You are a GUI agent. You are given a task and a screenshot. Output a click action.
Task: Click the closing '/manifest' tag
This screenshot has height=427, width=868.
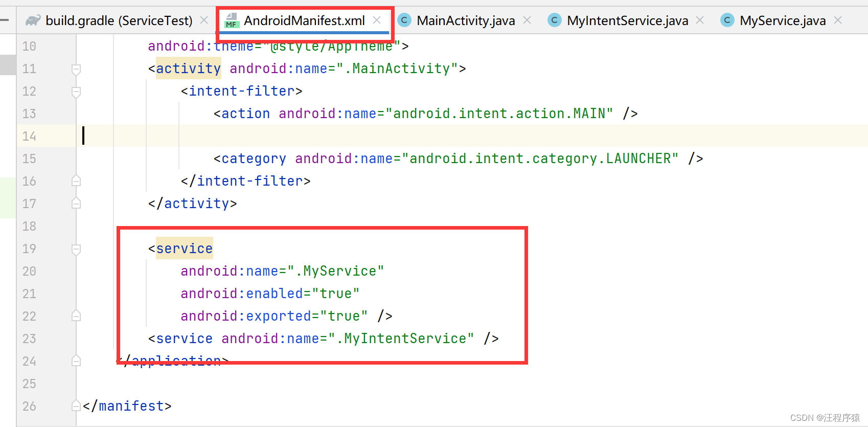(127, 406)
